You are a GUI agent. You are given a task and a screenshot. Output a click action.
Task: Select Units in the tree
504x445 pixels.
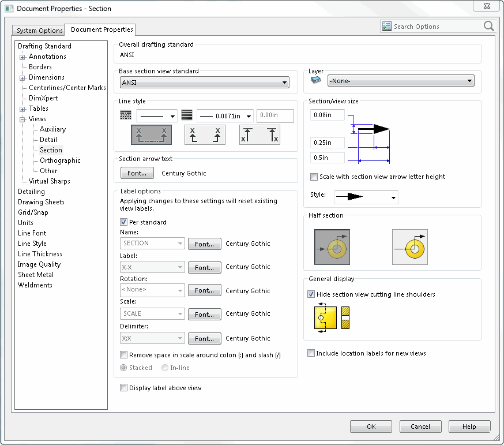click(25, 223)
